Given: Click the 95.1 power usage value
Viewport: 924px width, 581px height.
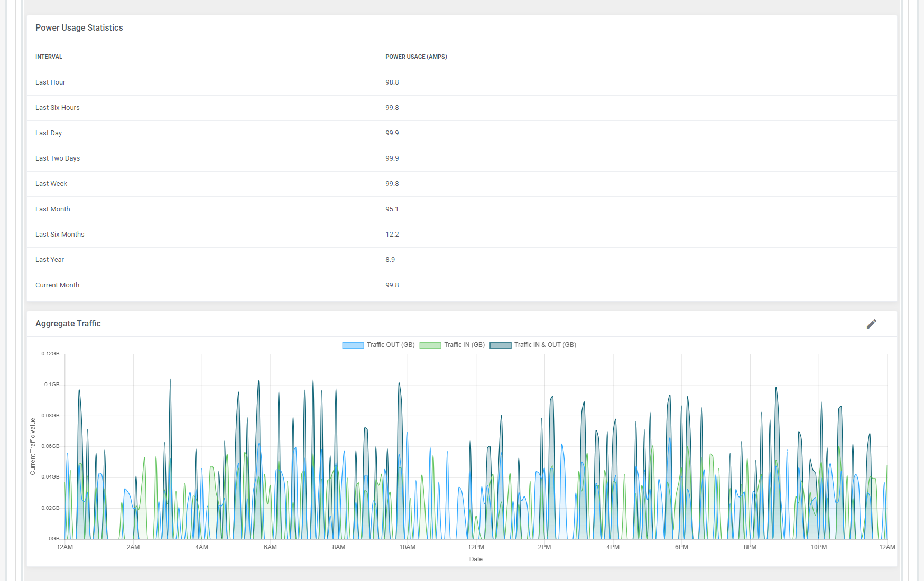Looking at the screenshot, I should [x=392, y=209].
